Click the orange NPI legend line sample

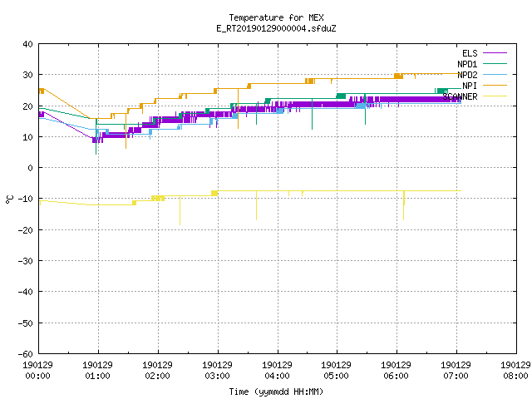[495, 85]
